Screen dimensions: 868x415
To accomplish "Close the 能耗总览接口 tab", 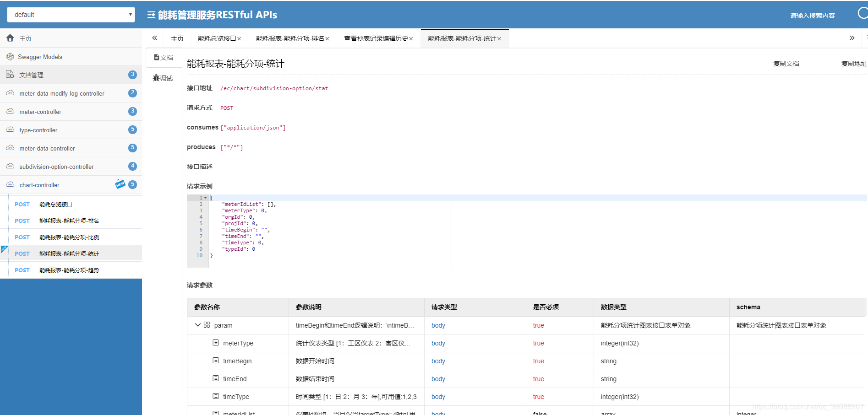I will [239, 39].
